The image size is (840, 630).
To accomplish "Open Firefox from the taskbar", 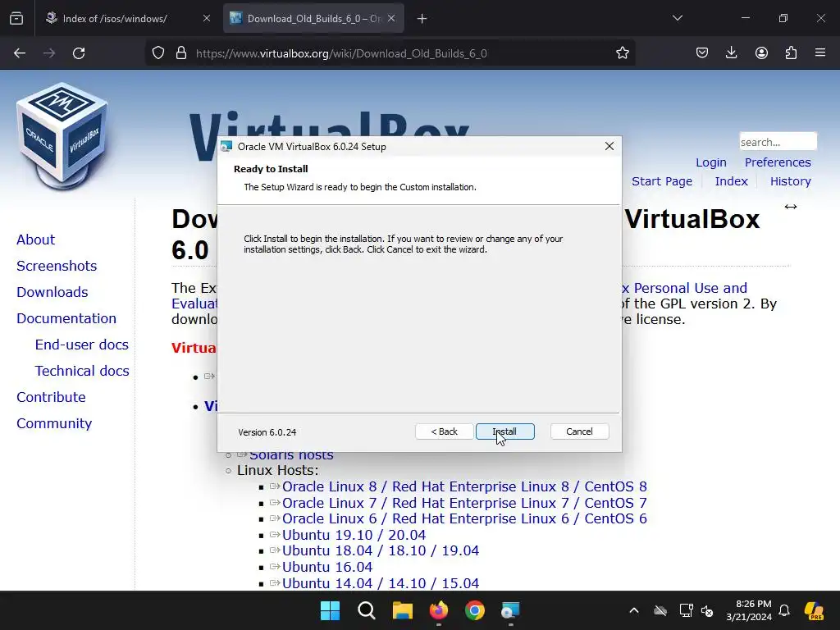I will coord(439,610).
